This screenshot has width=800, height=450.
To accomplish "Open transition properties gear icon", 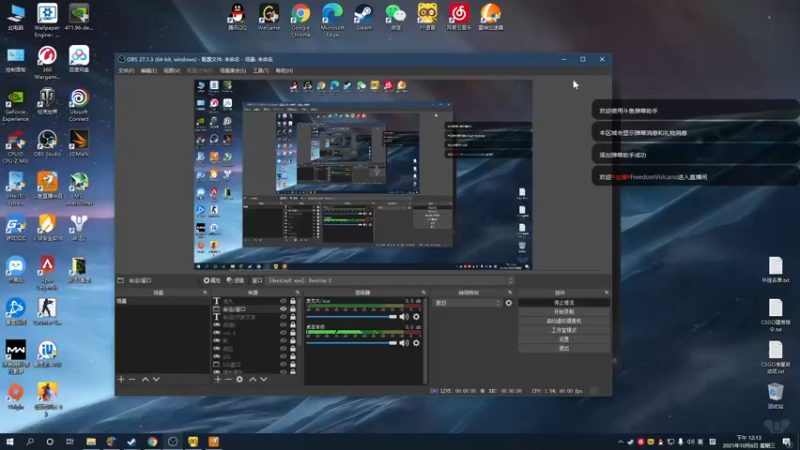I will tap(509, 303).
